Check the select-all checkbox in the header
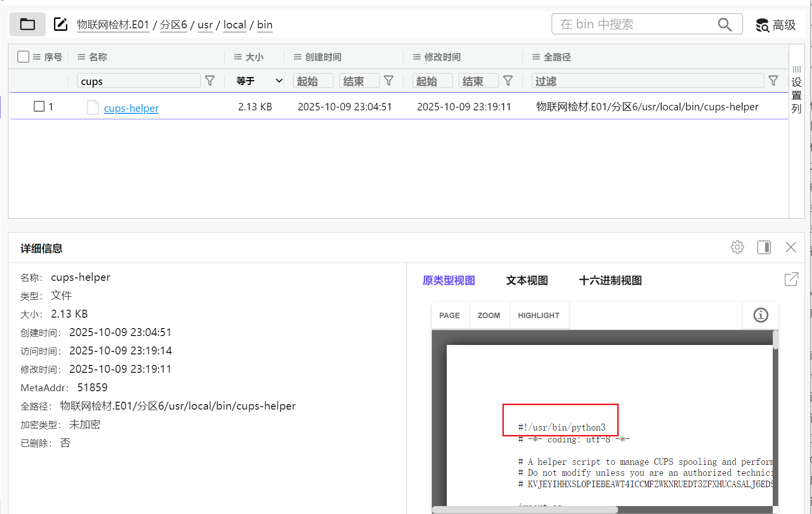The image size is (812, 514). tap(23, 57)
